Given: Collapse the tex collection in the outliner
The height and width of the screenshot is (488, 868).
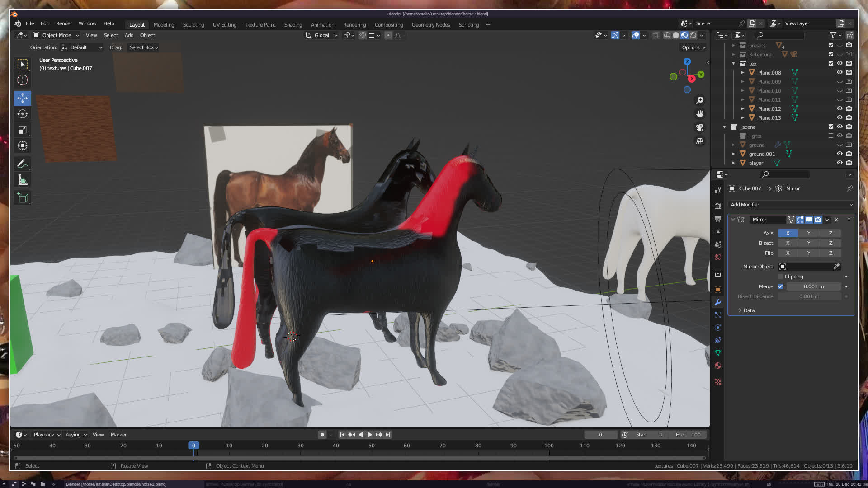Looking at the screenshot, I should [734, 64].
